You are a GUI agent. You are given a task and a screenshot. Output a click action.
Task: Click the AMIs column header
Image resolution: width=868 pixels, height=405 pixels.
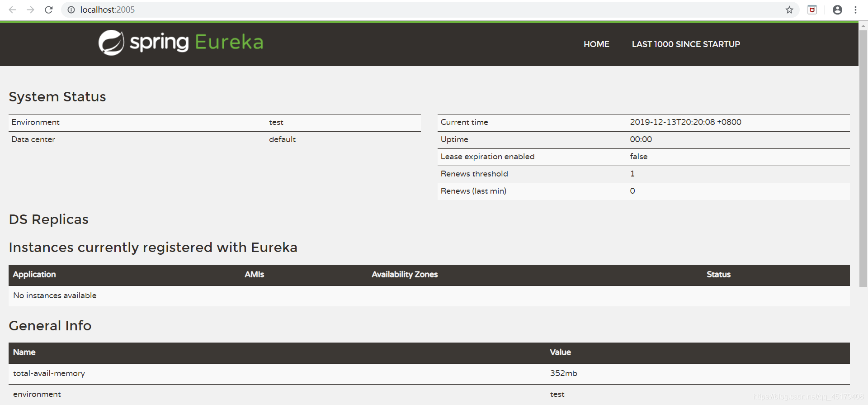point(254,274)
